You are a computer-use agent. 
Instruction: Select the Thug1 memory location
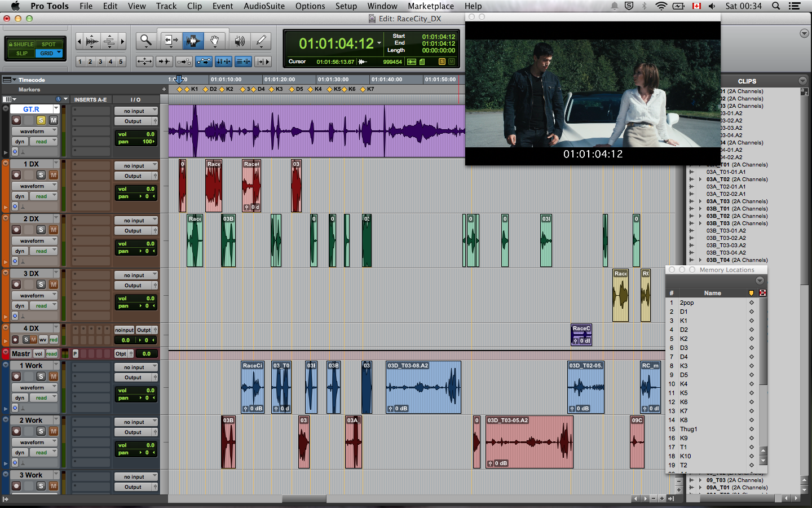(689, 429)
